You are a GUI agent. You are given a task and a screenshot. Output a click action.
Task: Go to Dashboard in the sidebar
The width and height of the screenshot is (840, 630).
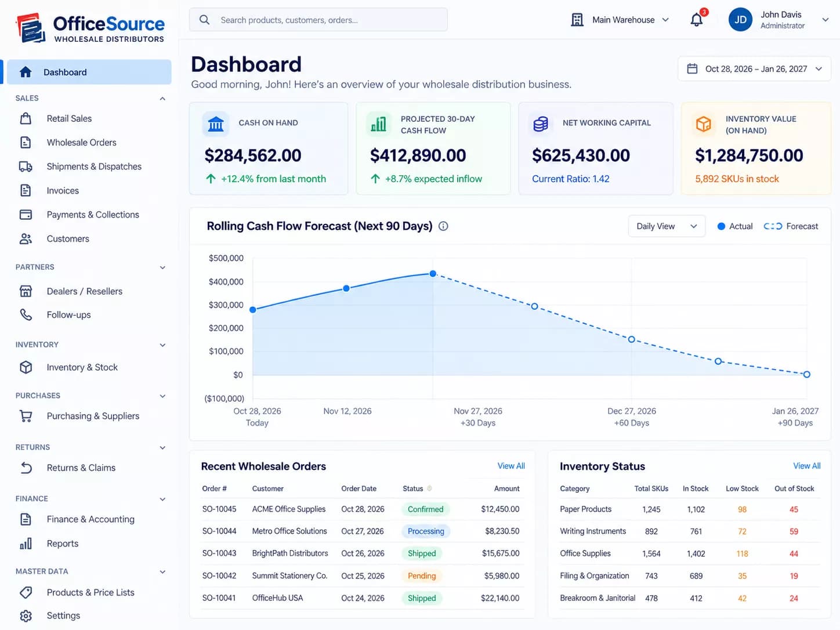(89, 72)
